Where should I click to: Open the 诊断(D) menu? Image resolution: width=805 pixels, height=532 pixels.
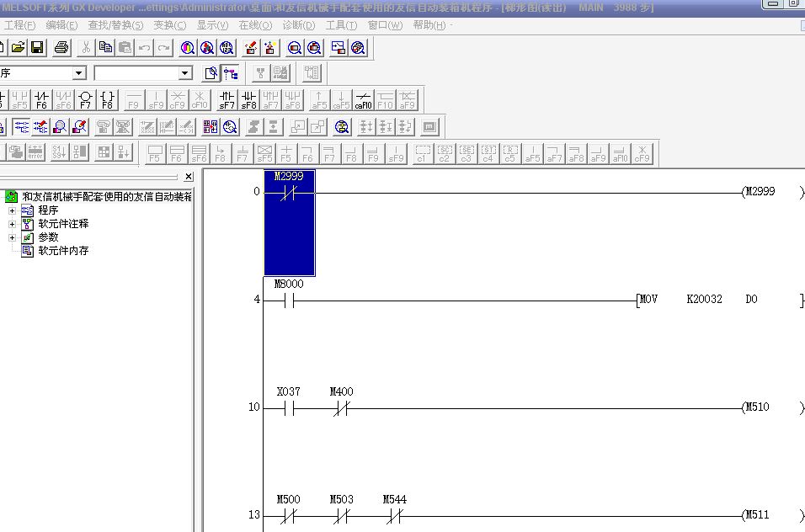pyautogui.click(x=298, y=25)
